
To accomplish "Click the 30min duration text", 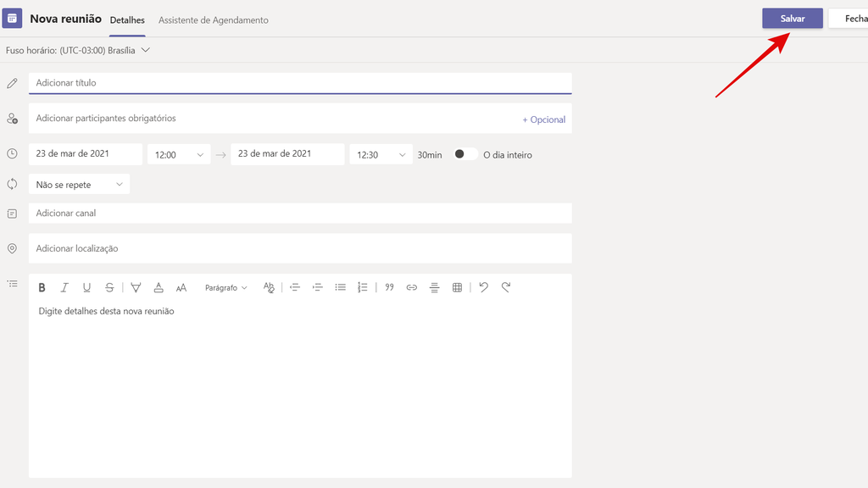I will tap(430, 155).
